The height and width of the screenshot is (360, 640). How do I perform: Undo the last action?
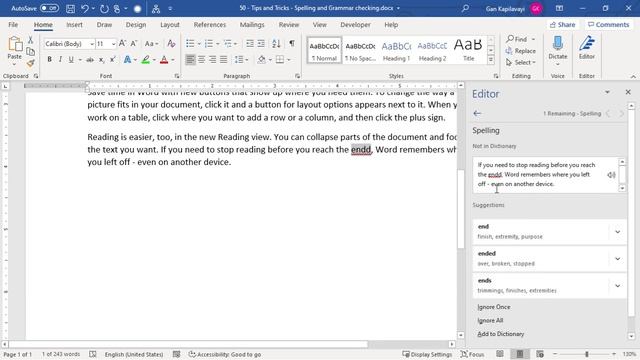(84, 8)
